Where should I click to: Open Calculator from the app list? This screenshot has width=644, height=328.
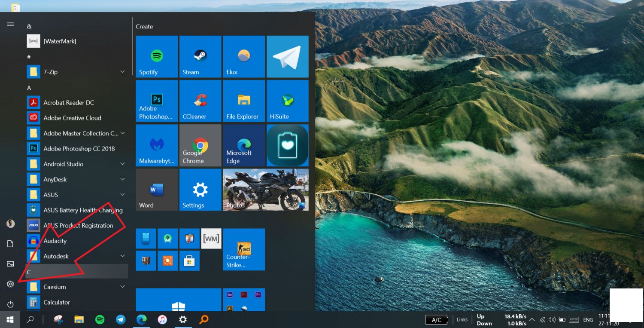click(77, 302)
